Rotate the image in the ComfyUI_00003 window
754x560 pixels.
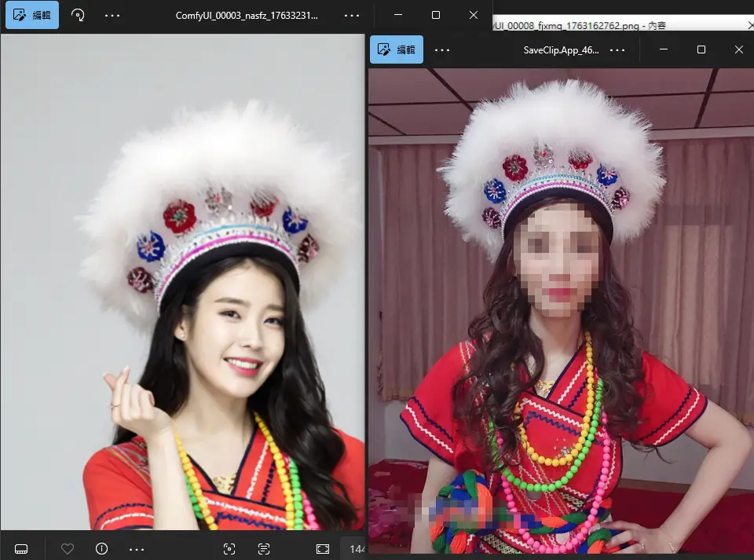pyautogui.click(x=78, y=15)
